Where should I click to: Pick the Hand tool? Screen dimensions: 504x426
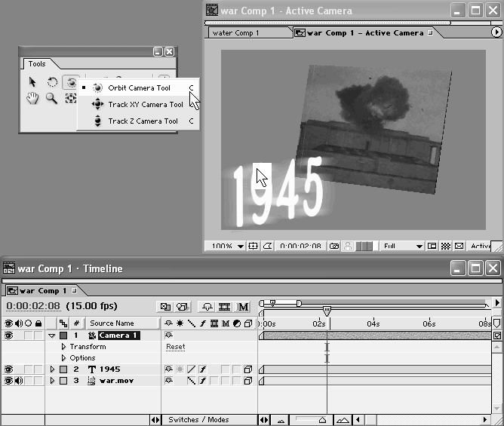tap(32, 99)
